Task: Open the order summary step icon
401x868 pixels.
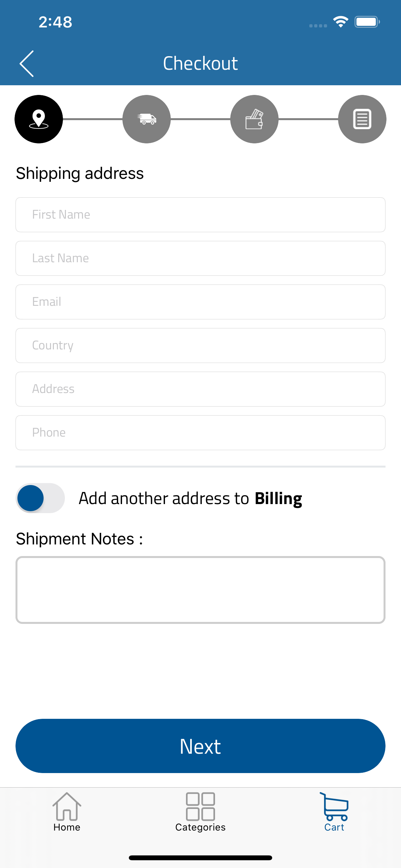Action: pyautogui.click(x=362, y=119)
